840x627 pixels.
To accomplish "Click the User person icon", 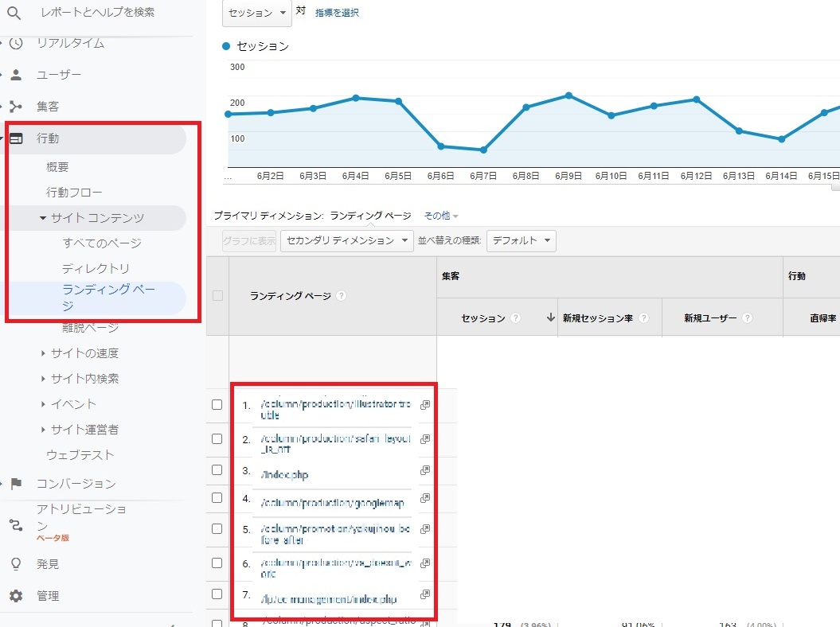I will pyautogui.click(x=16, y=75).
